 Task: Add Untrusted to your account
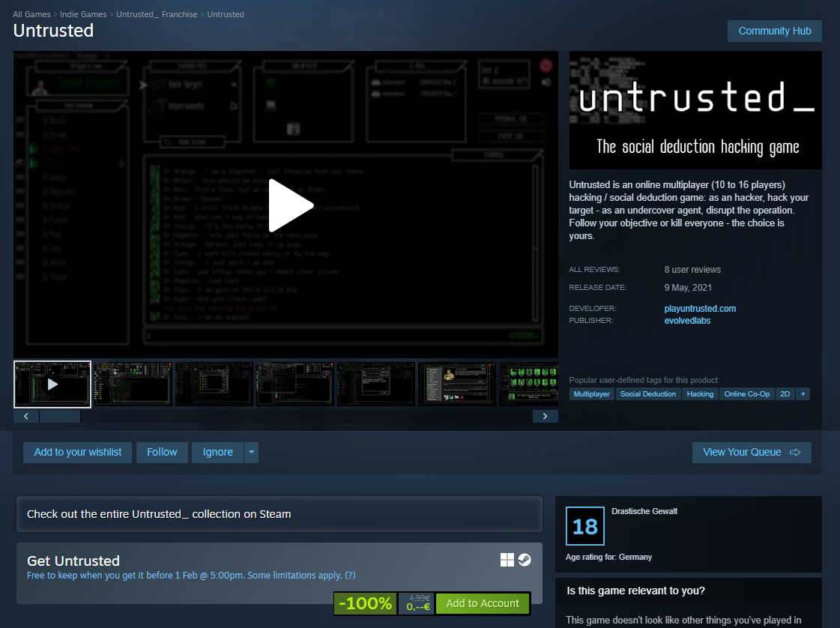click(483, 603)
